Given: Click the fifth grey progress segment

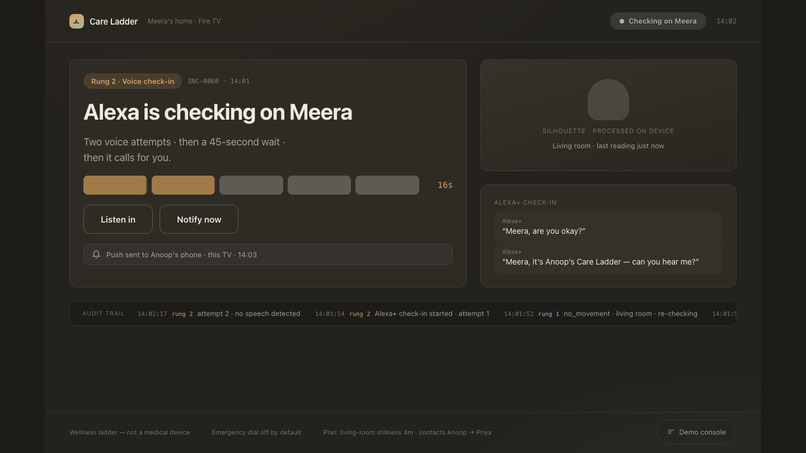Looking at the screenshot, I should (387, 185).
